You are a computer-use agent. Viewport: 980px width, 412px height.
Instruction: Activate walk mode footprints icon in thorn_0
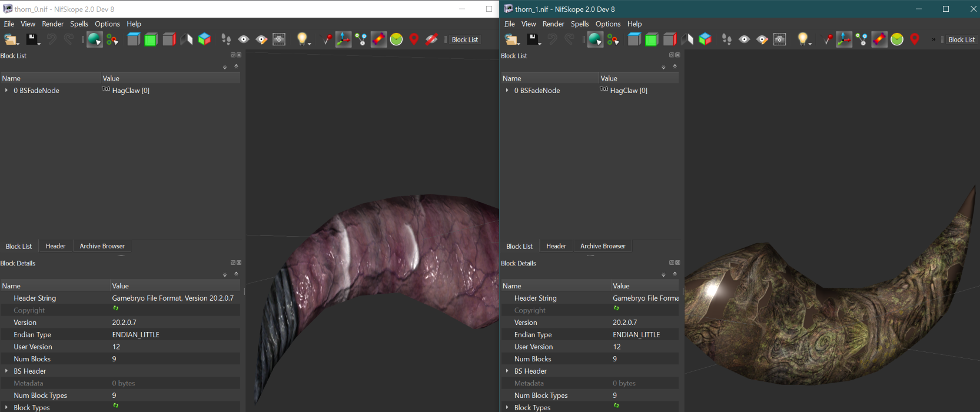(226, 39)
